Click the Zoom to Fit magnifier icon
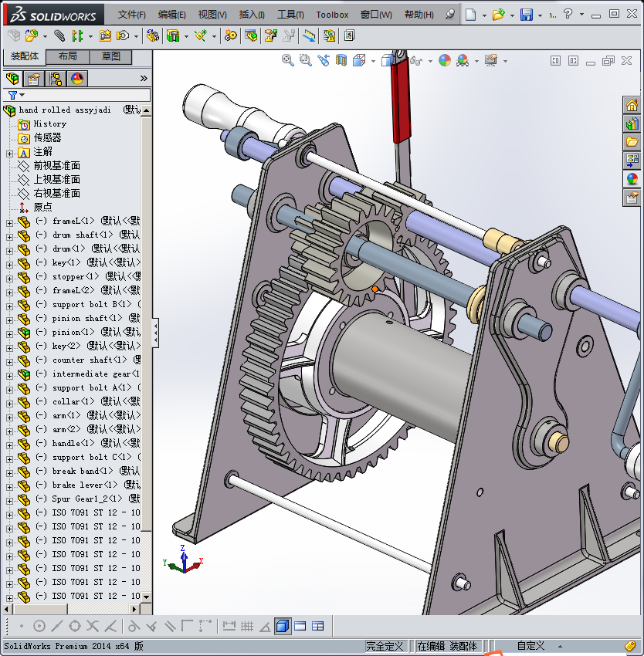 pyautogui.click(x=288, y=60)
